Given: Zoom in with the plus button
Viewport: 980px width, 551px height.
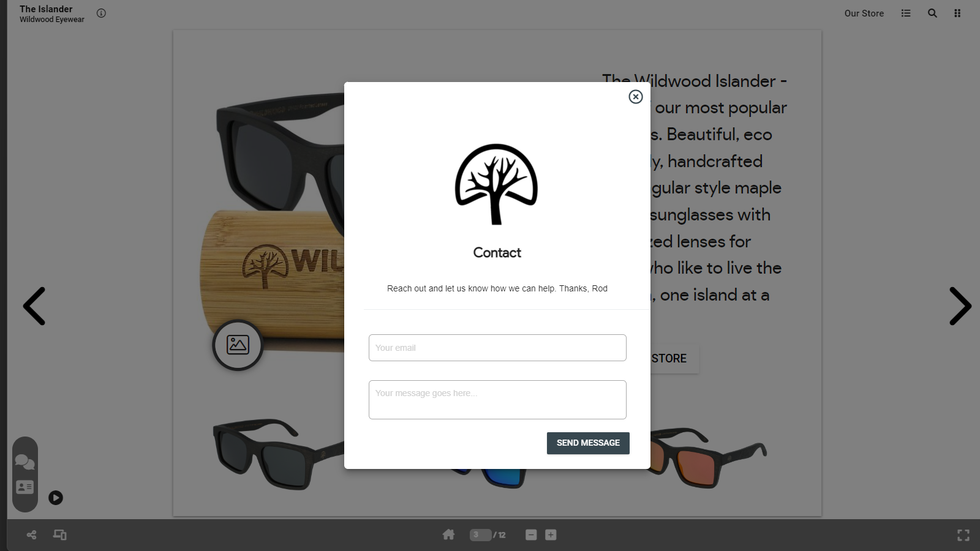Looking at the screenshot, I should [x=551, y=535].
